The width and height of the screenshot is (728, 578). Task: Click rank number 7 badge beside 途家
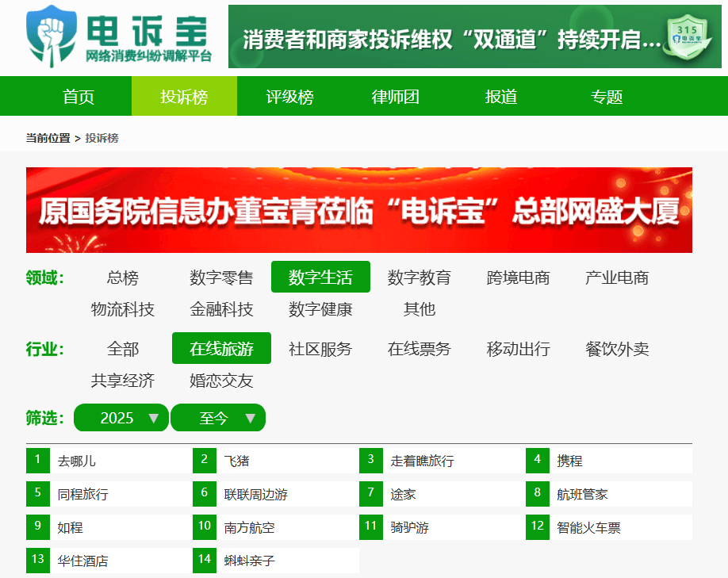tap(371, 494)
